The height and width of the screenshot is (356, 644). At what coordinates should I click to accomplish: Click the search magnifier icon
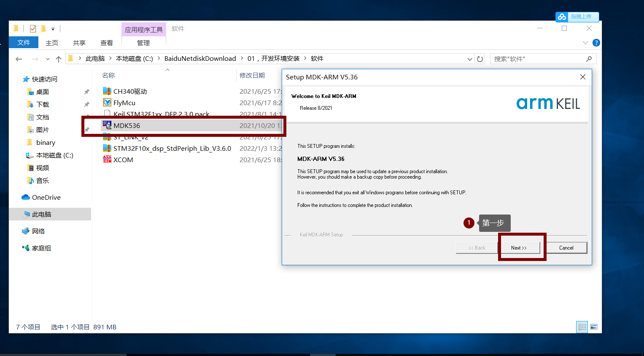[x=589, y=59]
